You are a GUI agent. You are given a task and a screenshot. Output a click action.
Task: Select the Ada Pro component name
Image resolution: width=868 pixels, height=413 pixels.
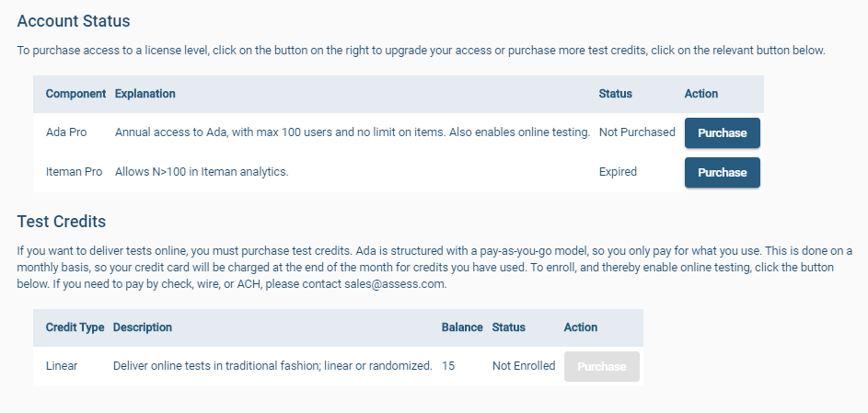click(x=66, y=132)
